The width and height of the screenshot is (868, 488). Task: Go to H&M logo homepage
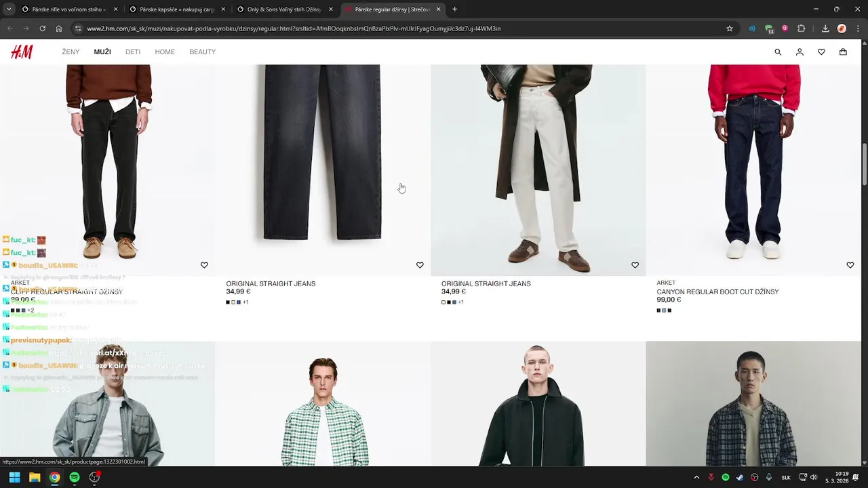pos(22,52)
